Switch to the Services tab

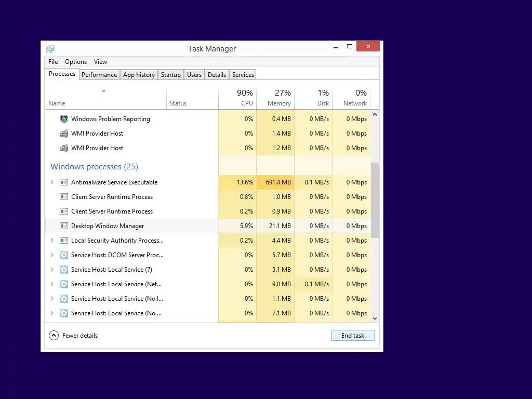click(x=243, y=75)
